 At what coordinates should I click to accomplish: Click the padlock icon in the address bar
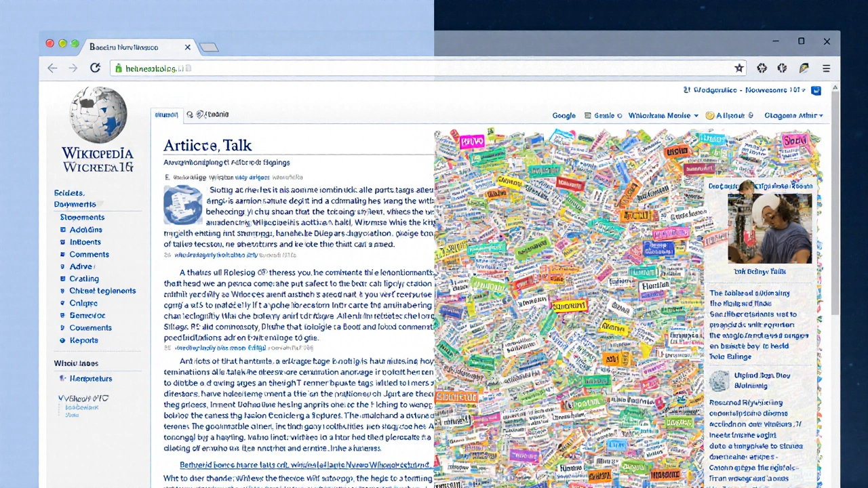pos(118,68)
